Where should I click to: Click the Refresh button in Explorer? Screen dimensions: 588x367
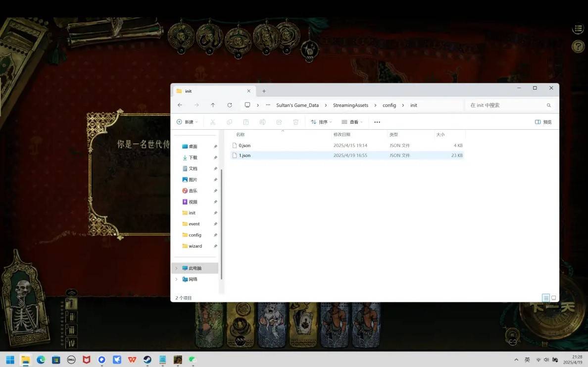point(229,105)
